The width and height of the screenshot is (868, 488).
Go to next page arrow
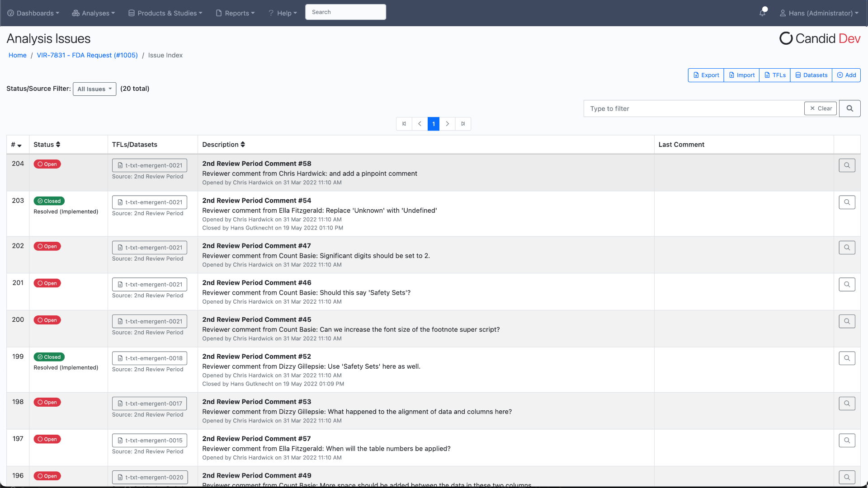tap(447, 124)
